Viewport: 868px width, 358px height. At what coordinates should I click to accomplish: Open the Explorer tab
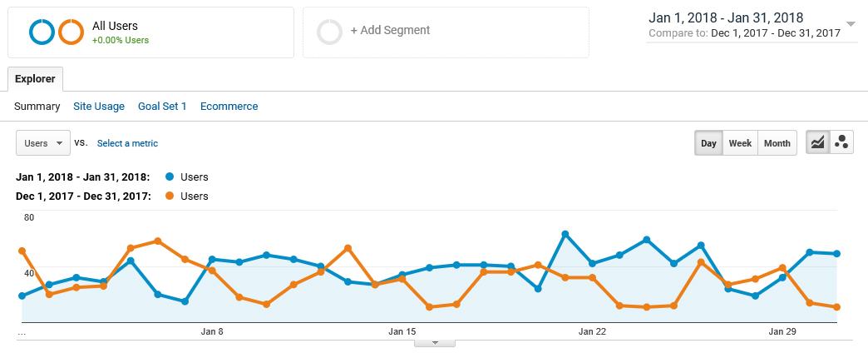pos(35,79)
